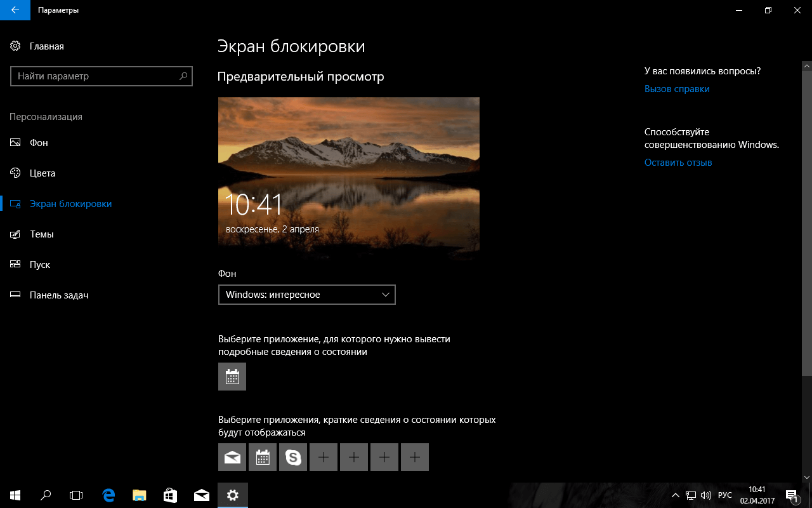The width and height of the screenshot is (812, 508).
Task: Click the Экран блокировки page heading
Action: click(291, 46)
